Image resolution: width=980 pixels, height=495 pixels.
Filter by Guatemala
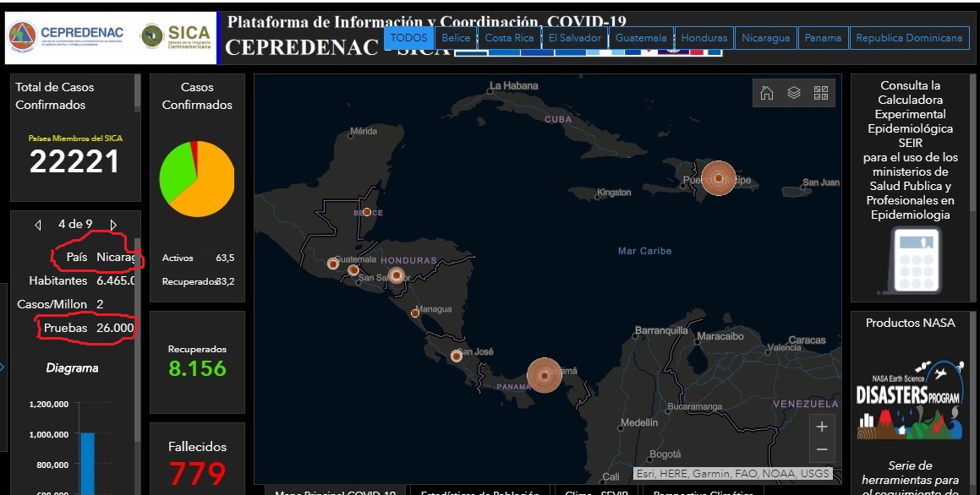pyautogui.click(x=641, y=37)
